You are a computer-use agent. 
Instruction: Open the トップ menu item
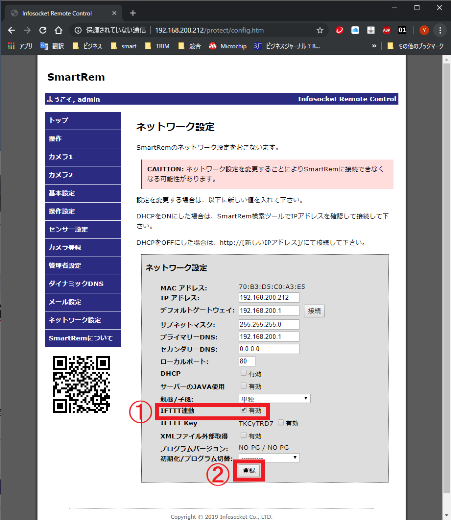point(83,120)
